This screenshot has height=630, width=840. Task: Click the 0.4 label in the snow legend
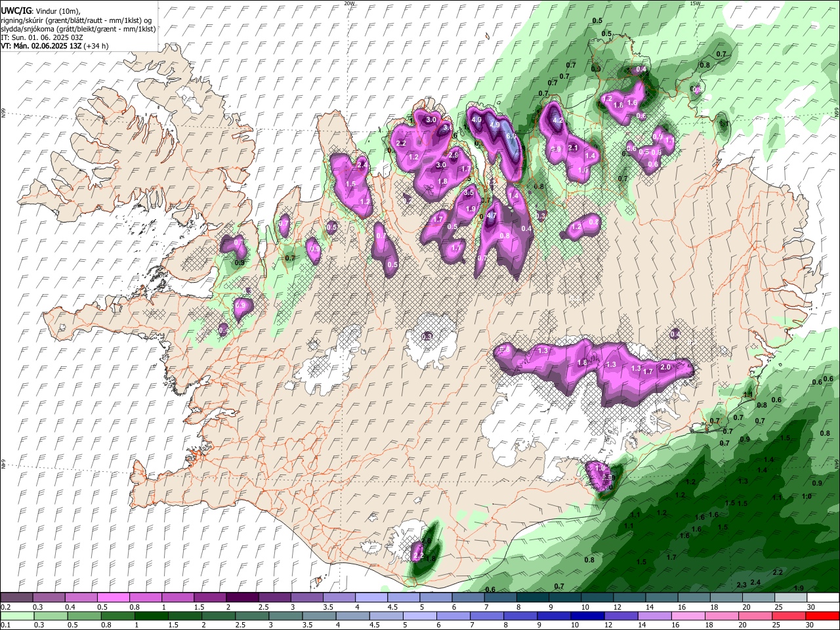tap(70, 607)
